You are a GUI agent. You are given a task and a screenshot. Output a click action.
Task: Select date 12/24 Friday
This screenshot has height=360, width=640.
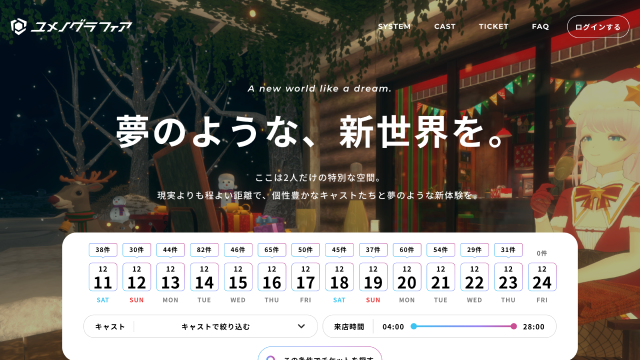[542, 277]
